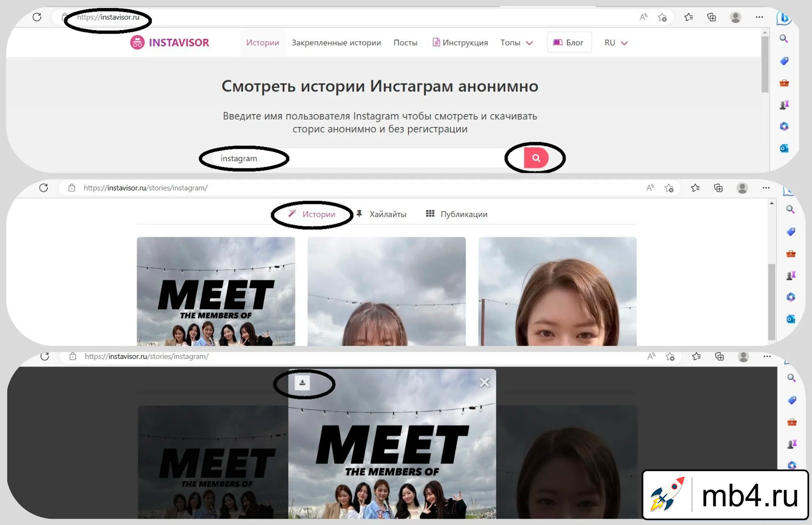Open Outlook sidebar icon in stories grid browser
812x525 pixels.
click(790, 319)
